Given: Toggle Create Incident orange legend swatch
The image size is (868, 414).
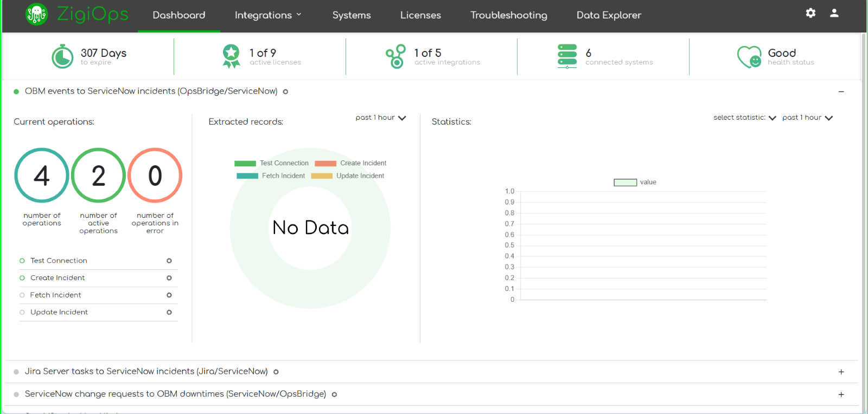Looking at the screenshot, I should pyautogui.click(x=325, y=163).
